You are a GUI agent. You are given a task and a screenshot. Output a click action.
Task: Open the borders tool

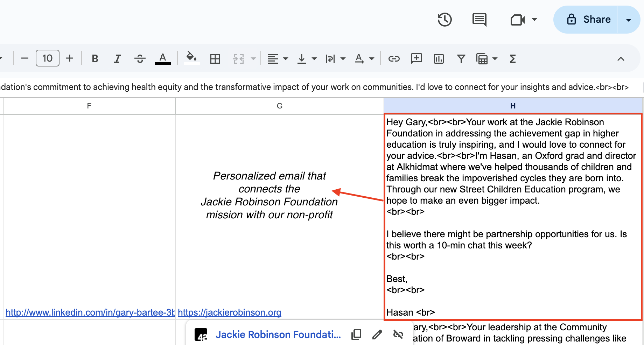tap(215, 59)
